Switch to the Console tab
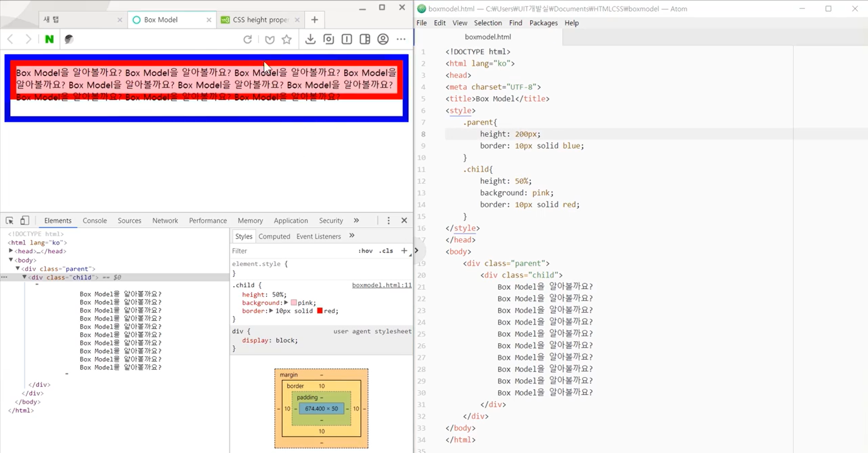 pyautogui.click(x=95, y=221)
